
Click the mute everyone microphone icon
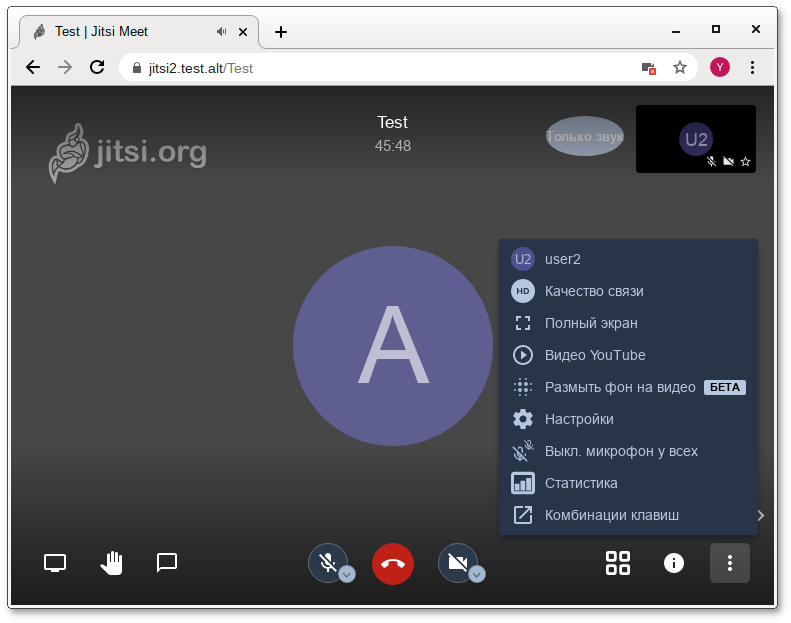[x=523, y=451]
